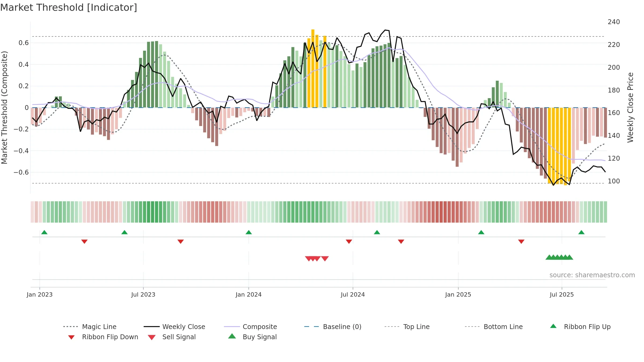644x362 pixels.
Task: Click the Jul 2025 axis label
Action: (x=562, y=294)
